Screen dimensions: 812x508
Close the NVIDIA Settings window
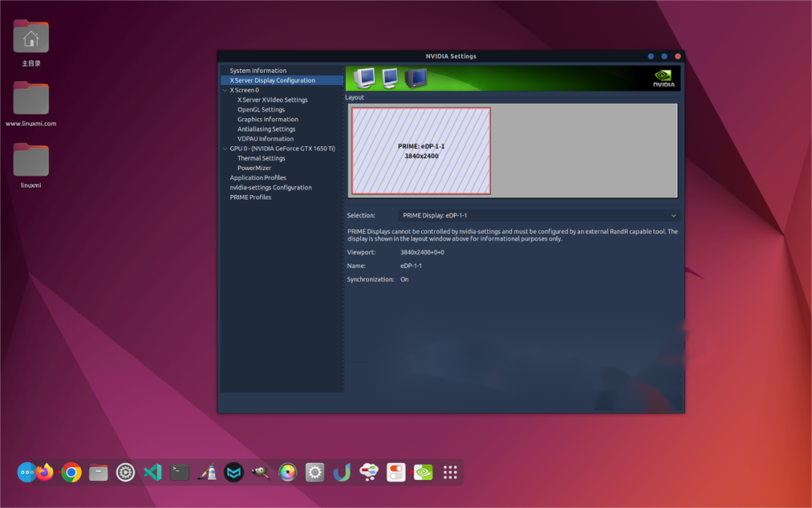pos(677,56)
